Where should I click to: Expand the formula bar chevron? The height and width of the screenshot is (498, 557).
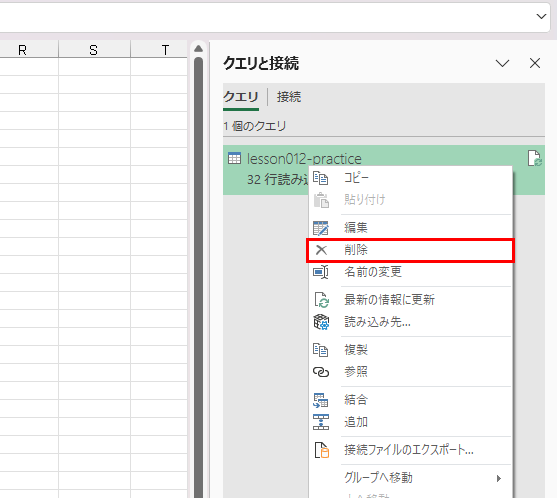click(541, 16)
